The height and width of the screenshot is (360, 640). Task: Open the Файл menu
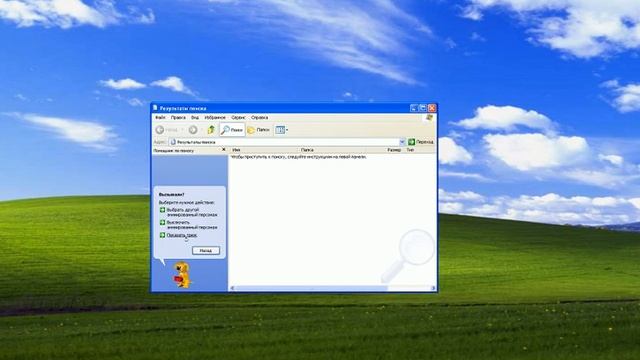point(160,118)
